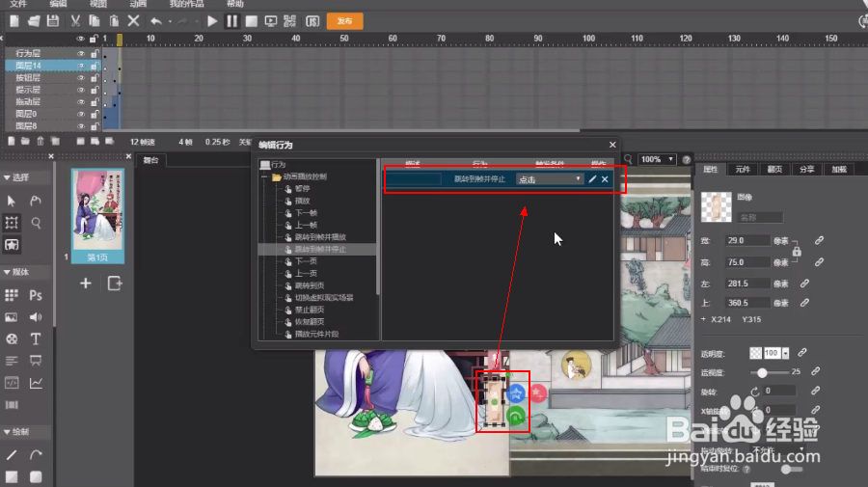Open the JS script editor
Image resolution: width=868 pixels, height=487 pixels.
click(312, 21)
